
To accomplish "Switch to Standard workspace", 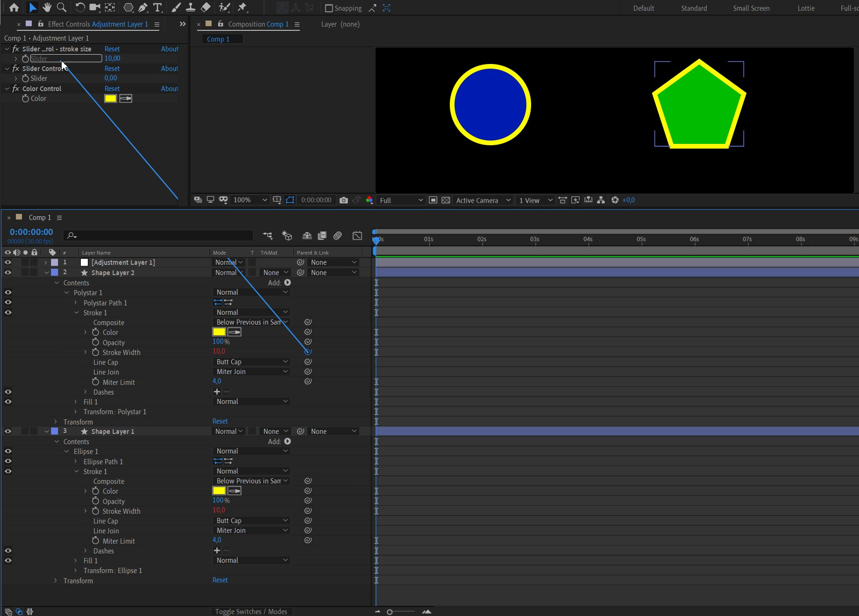I will coord(694,8).
